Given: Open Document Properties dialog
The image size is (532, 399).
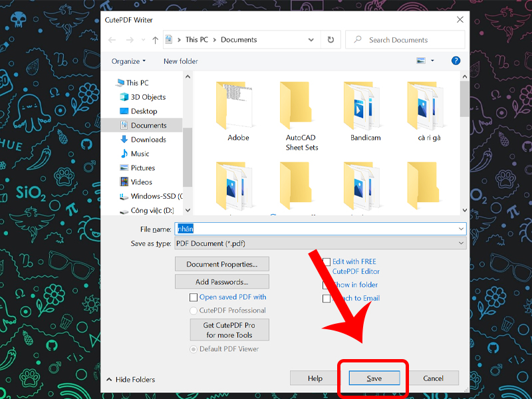Looking at the screenshot, I should click(x=221, y=264).
